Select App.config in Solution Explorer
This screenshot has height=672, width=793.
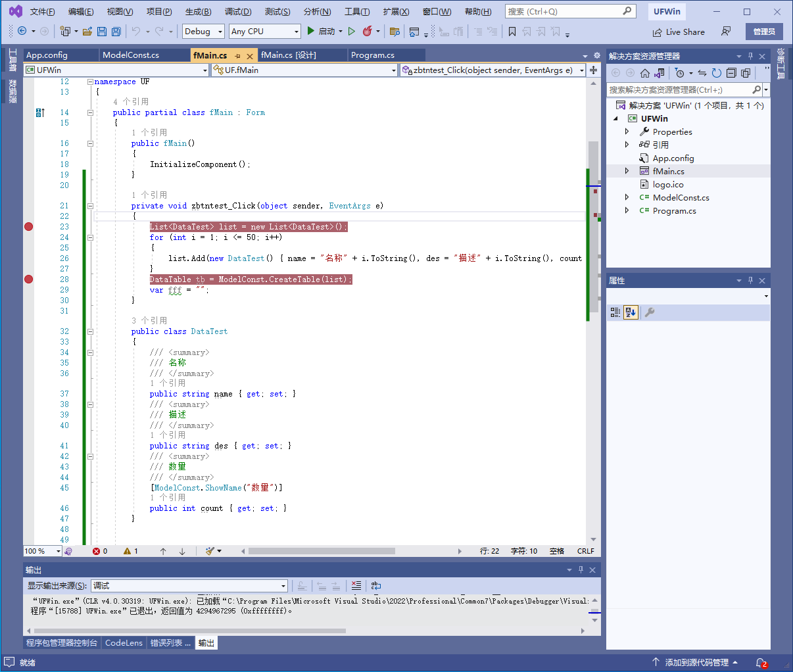[x=673, y=158]
